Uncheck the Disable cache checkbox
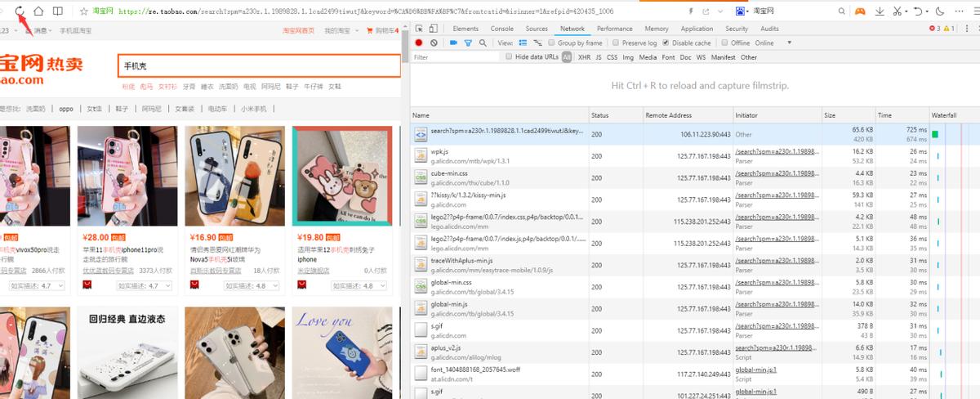980x399 pixels. (666, 43)
